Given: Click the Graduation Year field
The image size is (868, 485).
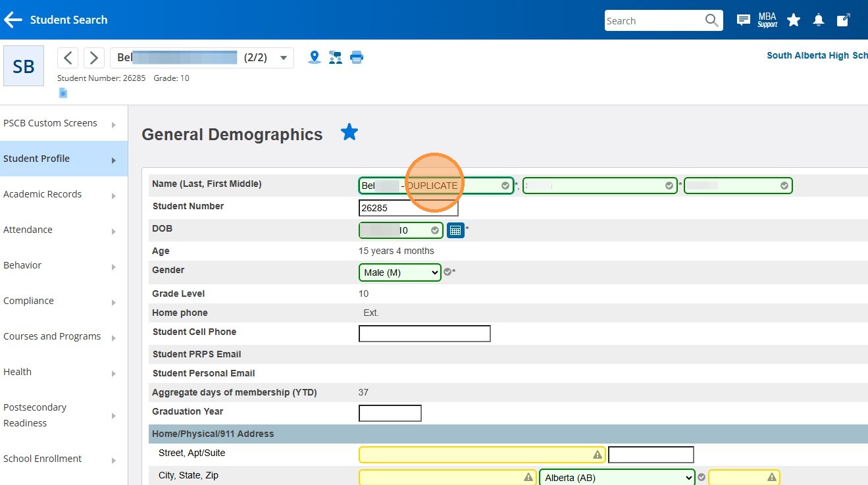Looking at the screenshot, I should [390, 413].
